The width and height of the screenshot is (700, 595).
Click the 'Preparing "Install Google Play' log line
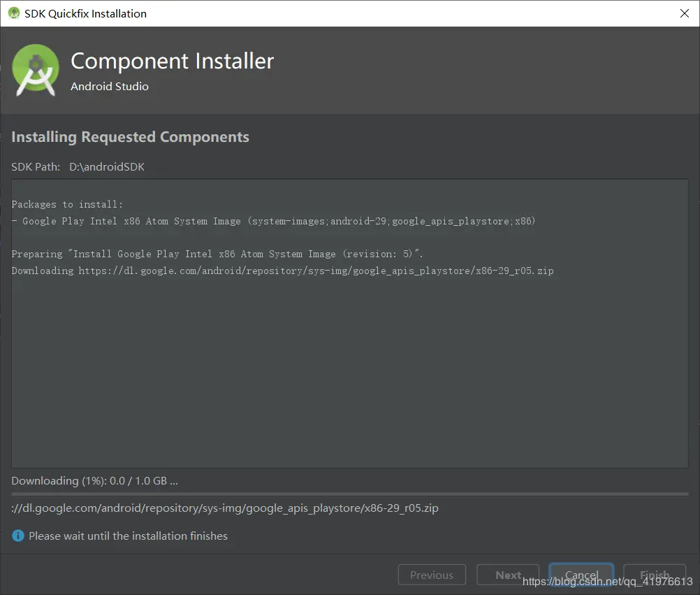(217, 254)
